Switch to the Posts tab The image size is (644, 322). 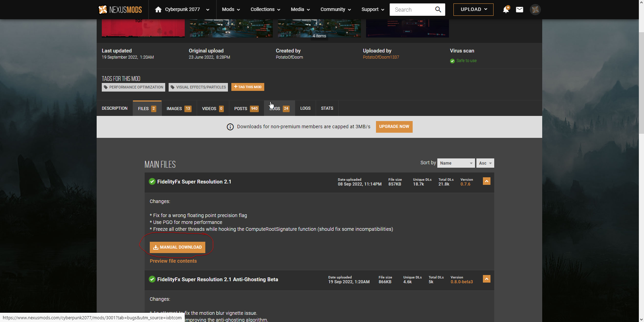tap(246, 108)
